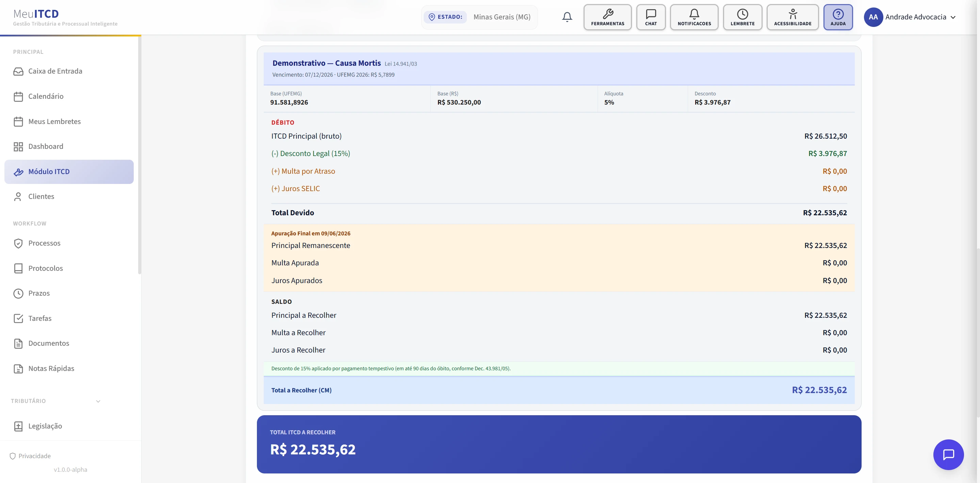Click the Juros SELIC line
Viewport: 980px width, 483px height.
[559, 189]
